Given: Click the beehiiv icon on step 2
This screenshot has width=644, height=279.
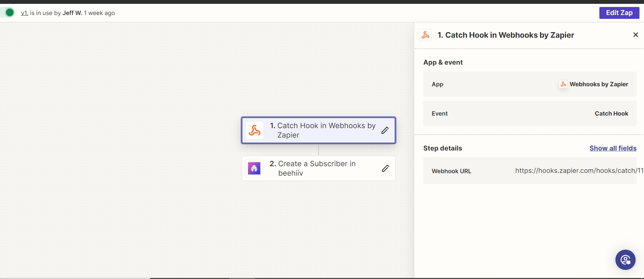Looking at the screenshot, I should click(x=254, y=168).
